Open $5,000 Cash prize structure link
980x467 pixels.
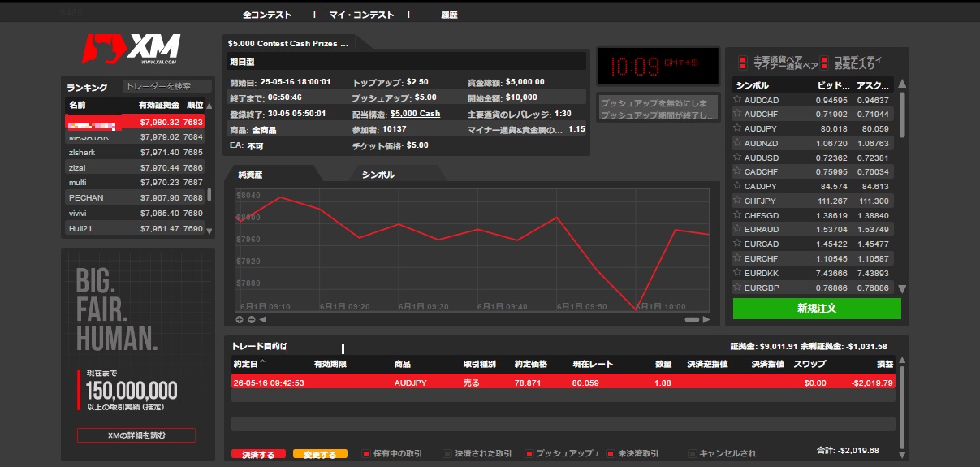[415, 114]
